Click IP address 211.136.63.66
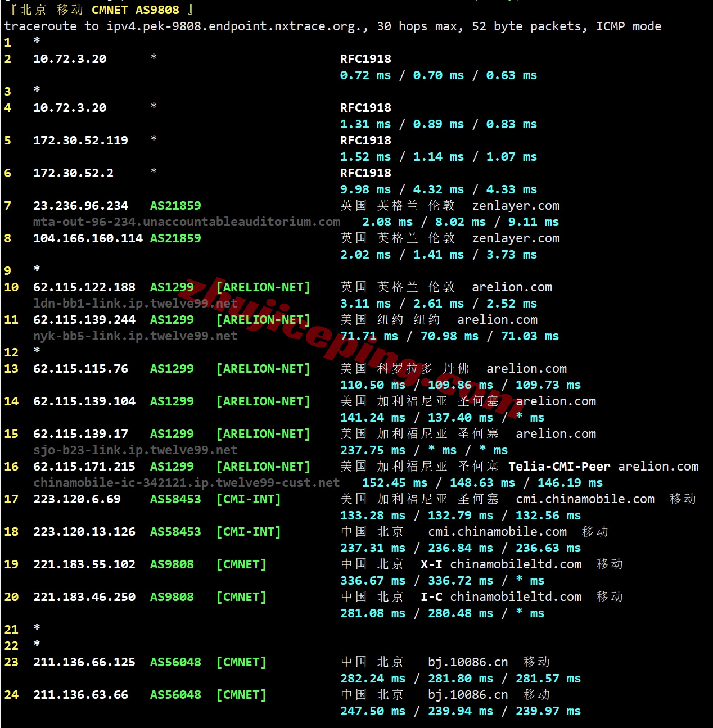713x728 pixels. pos(80,695)
